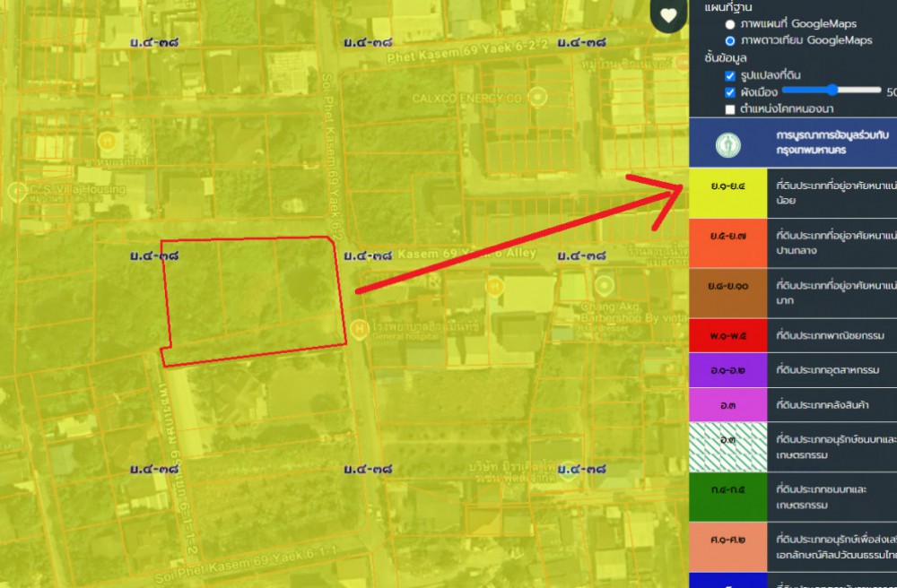Click the Chang Akg Barbershop label
Screen dimensions: 897x588
634,313
